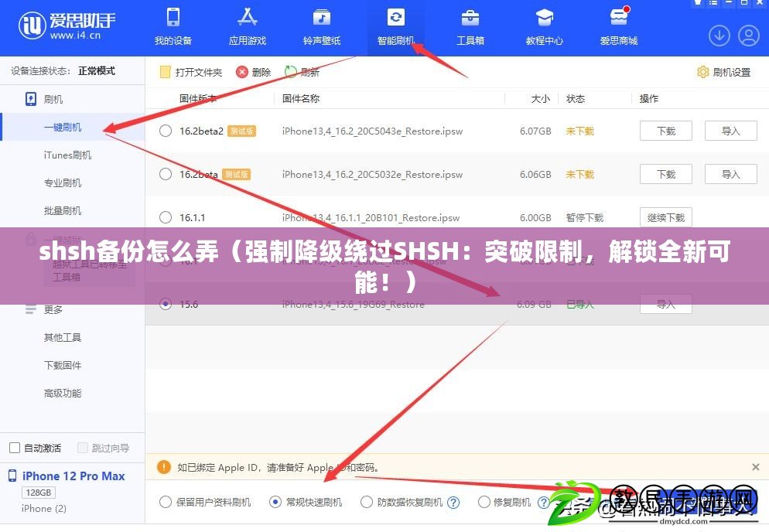769x532 pixels.
Task: Click the iPhone13,4_16.2_20C5043e_Restore.ipsw filename
Action: tap(372, 131)
